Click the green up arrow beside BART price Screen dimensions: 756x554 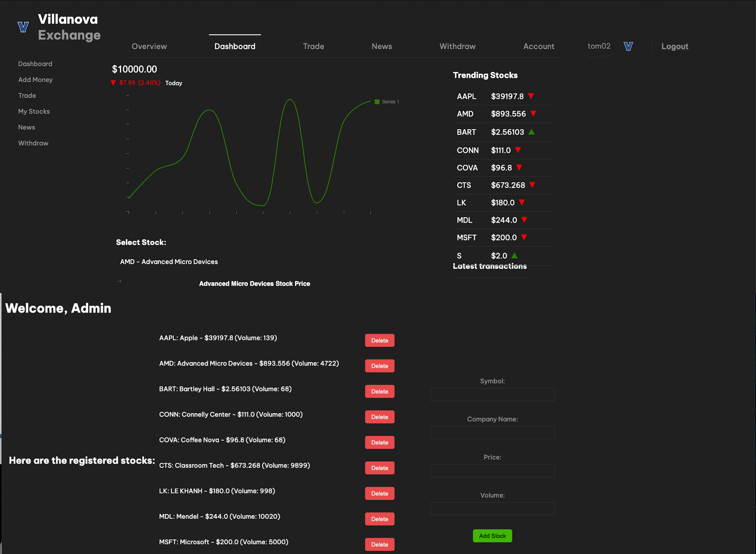coord(531,132)
